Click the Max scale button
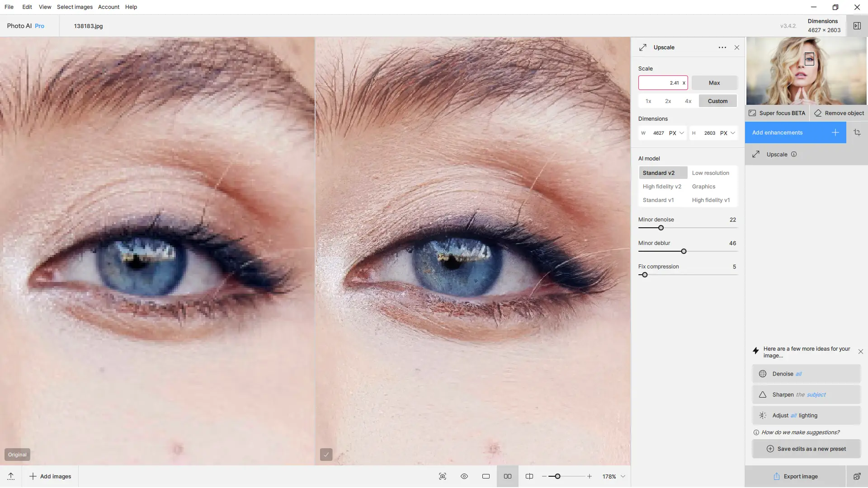This screenshot has width=868, height=488. coord(714,83)
